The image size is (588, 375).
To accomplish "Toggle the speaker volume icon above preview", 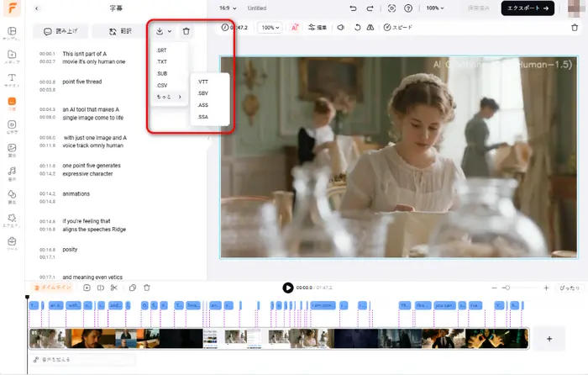I will click(341, 27).
